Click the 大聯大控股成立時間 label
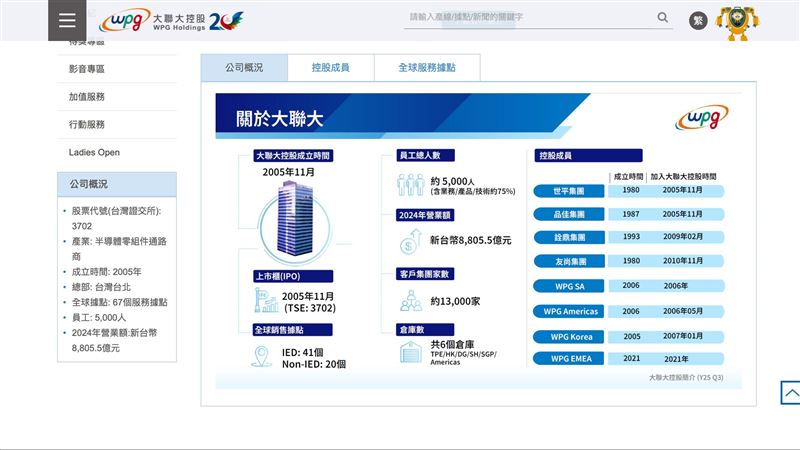 (293, 156)
